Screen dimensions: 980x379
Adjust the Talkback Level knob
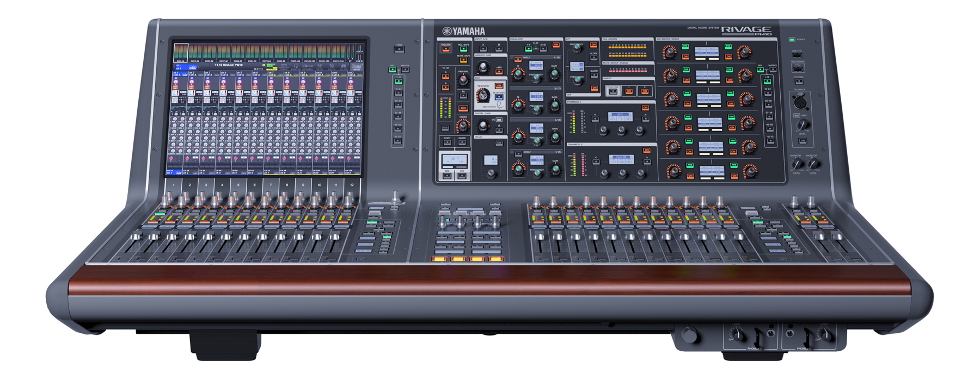[x=802, y=125]
